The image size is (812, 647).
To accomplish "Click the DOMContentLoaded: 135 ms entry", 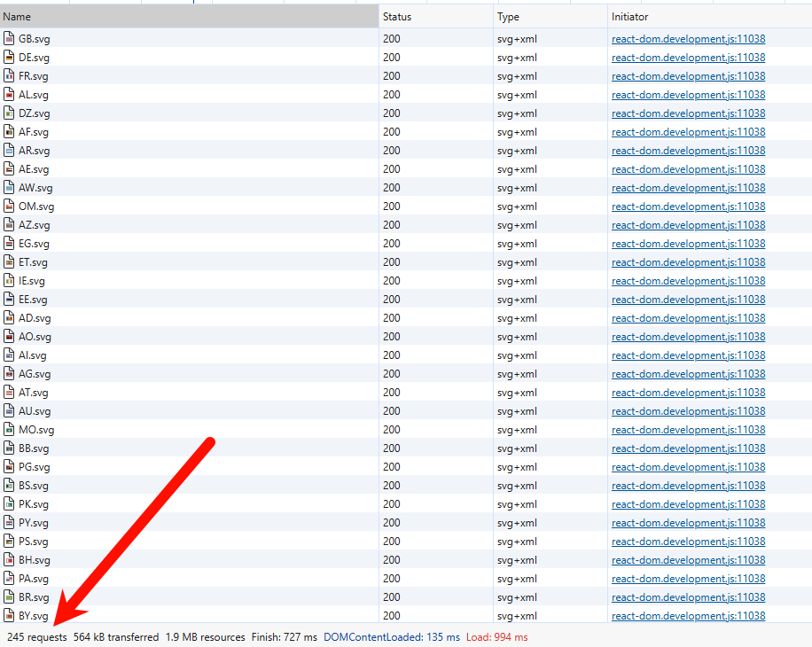I will point(392,637).
